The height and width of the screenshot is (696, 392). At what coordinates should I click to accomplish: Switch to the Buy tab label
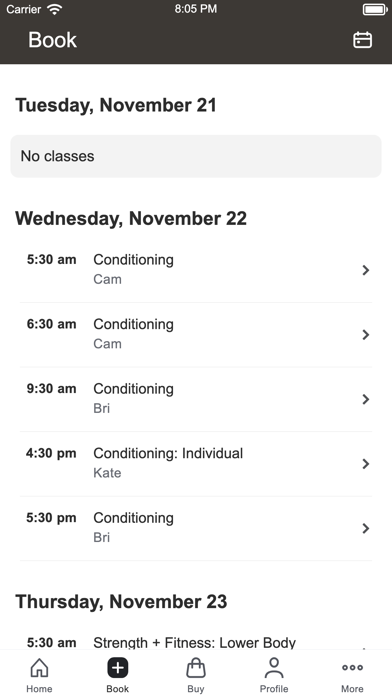pos(196,688)
